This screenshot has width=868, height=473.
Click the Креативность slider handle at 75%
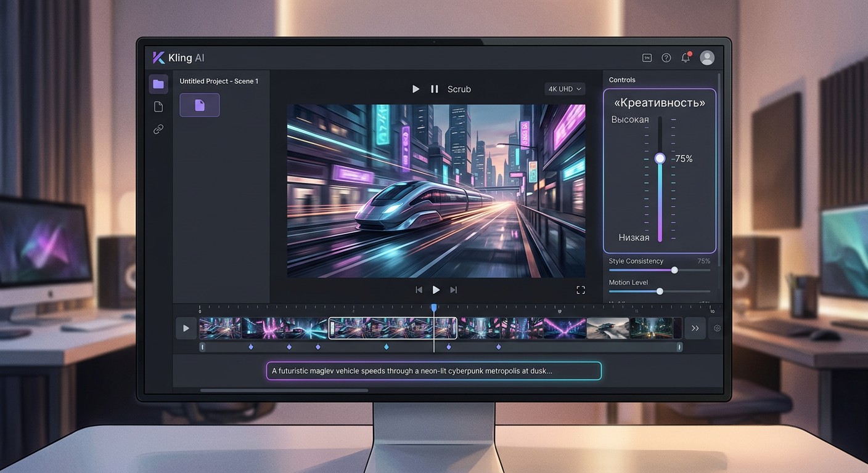coord(660,158)
